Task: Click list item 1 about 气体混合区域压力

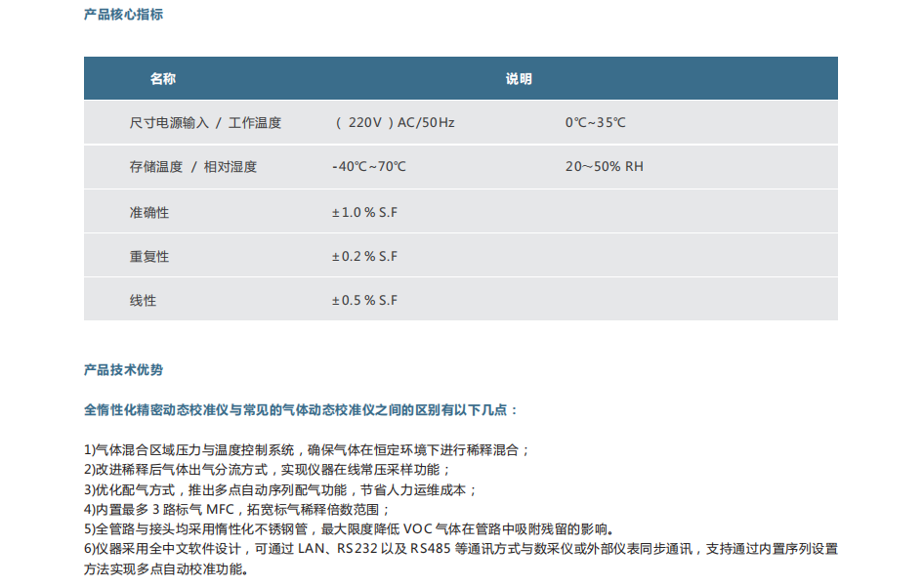Action: point(307,450)
